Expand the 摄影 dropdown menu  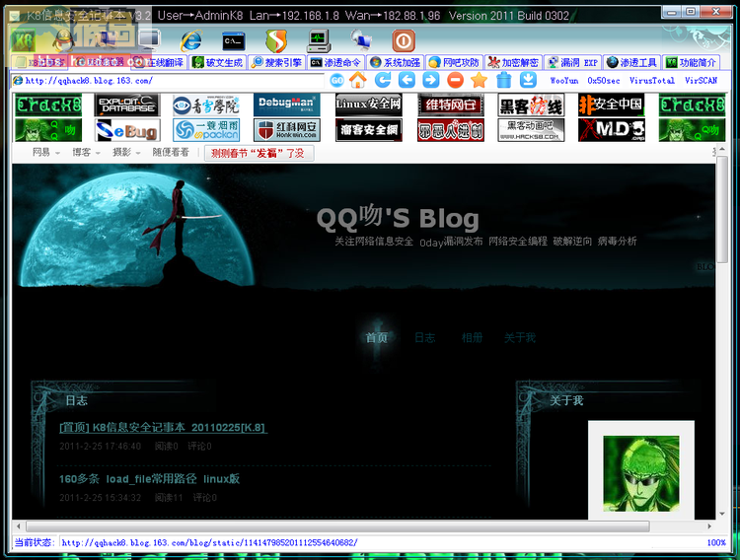[x=126, y=153]
